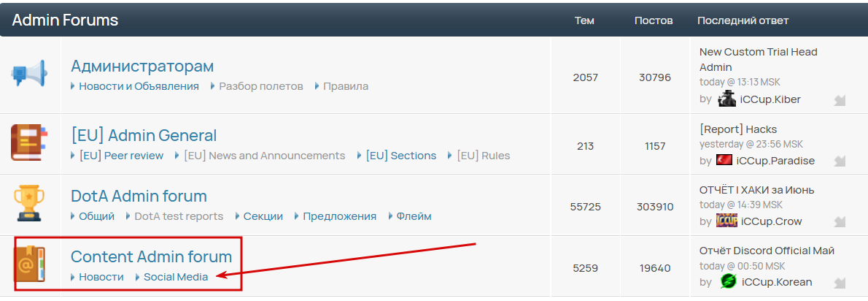Viewport: 868px width, 301px height.
Task: Click the flag avatar next to iCCup.Paradise
Action: coord(724,160)
